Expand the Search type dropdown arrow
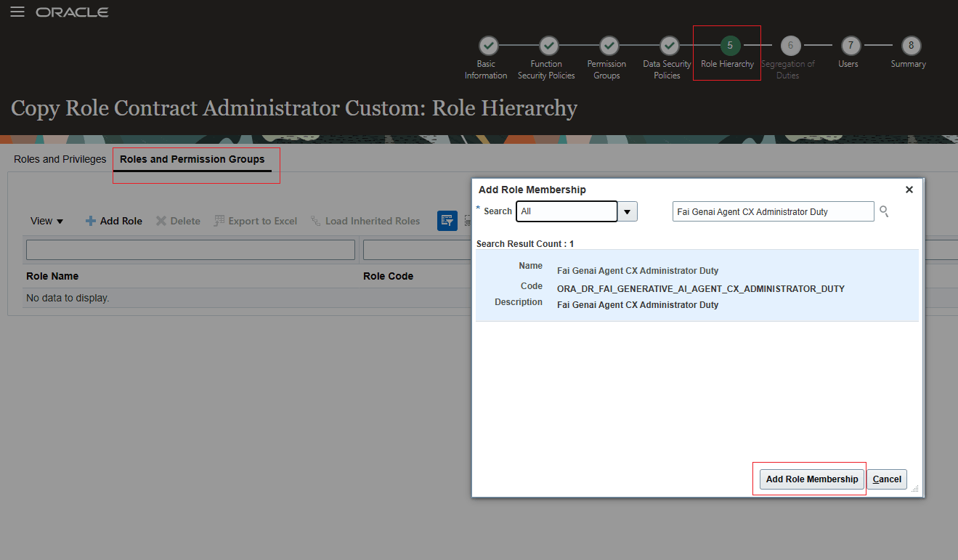The width and height of the screenshot is (958, 560). [628, 211]
